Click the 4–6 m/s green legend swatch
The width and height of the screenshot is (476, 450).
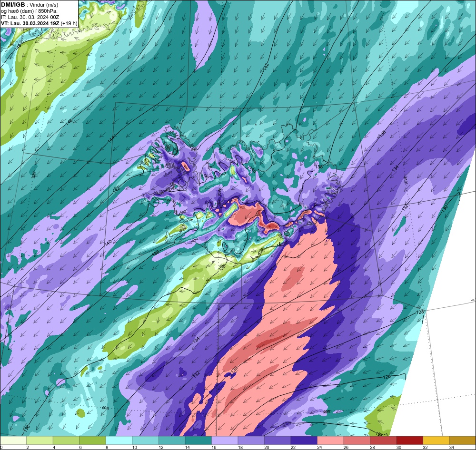66,440
